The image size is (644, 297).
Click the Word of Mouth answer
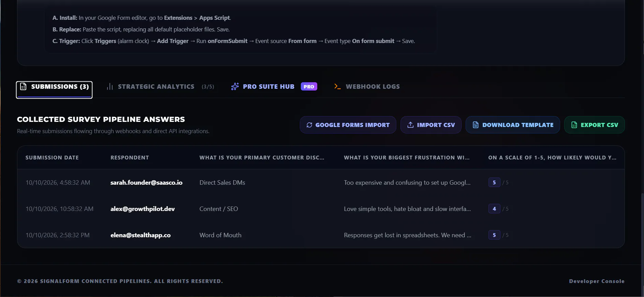(x=220, y=235)
